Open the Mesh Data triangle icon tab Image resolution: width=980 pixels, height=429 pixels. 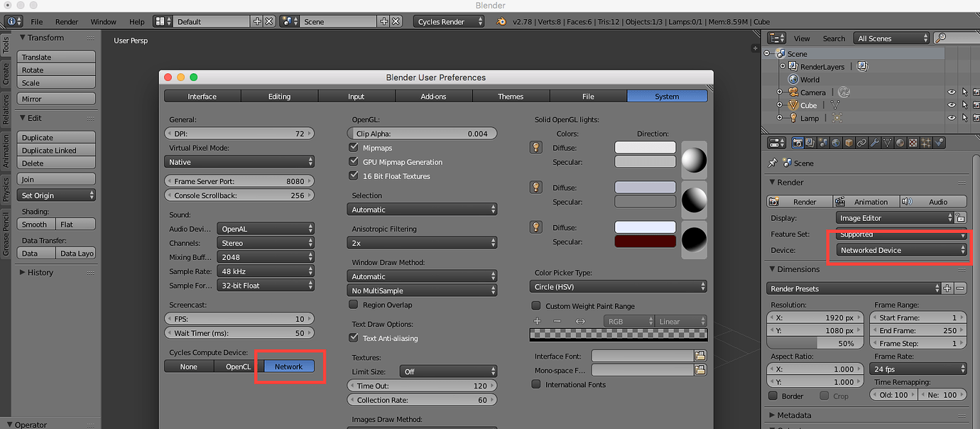click(x=887, y=143)
